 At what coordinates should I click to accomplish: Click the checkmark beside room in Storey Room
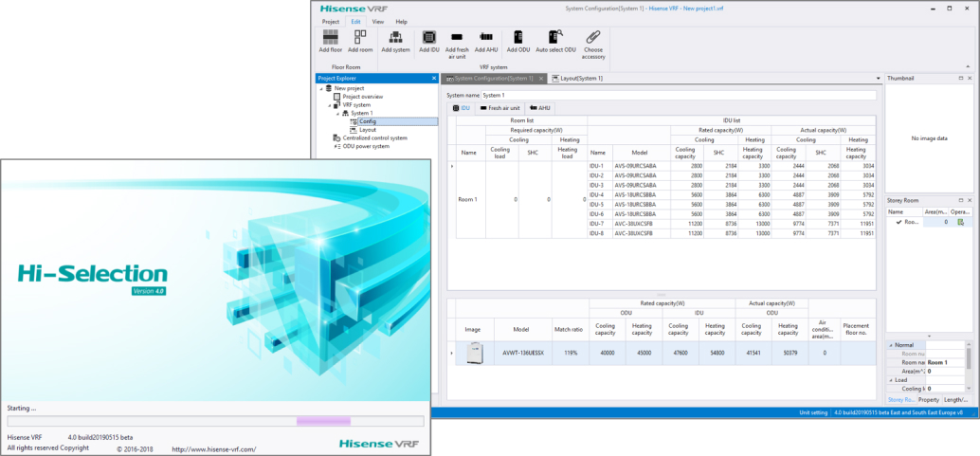pos(898,222)
